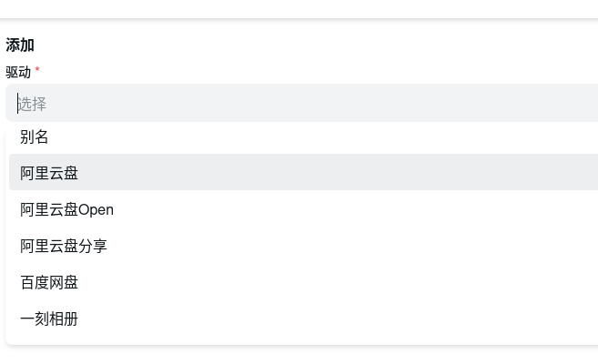Click the 驱动 field label
The width and height of the screenshot is (598, 364).
click(x=18, y=72)
